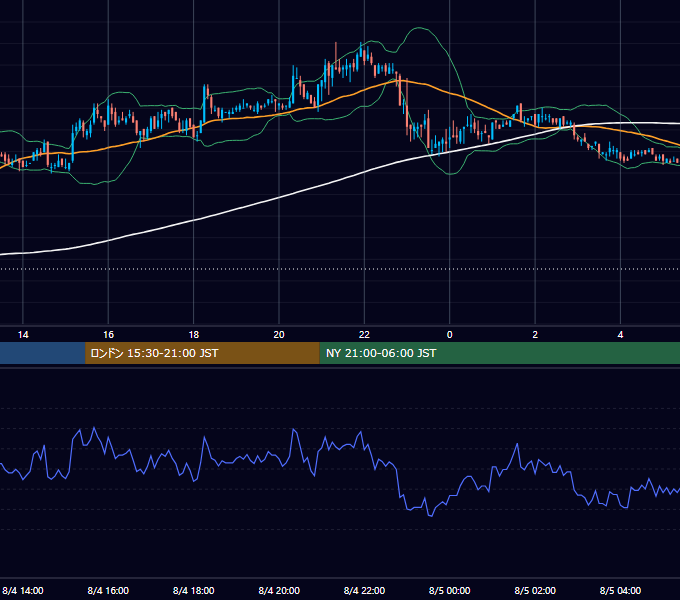Click the 8/4 14:00 time label
Screen dimensions: 680x600
coord(23,591)
